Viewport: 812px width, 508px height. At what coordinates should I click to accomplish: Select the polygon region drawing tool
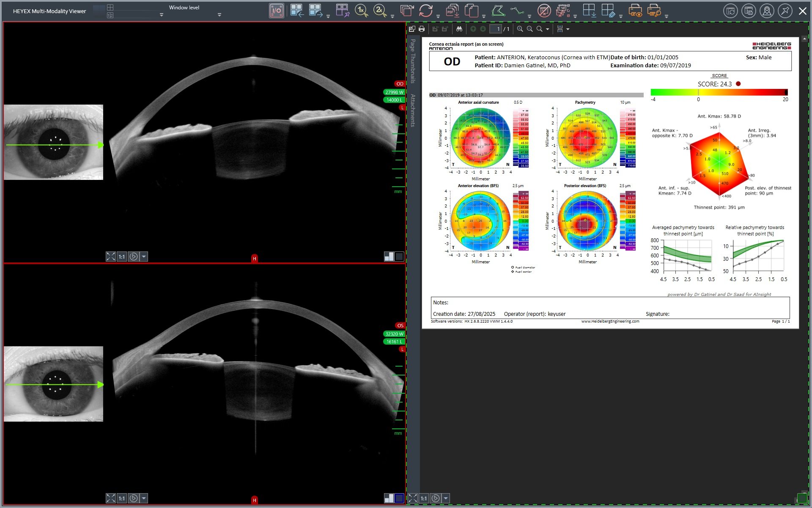pyautogui.click(x=498, y=11)
